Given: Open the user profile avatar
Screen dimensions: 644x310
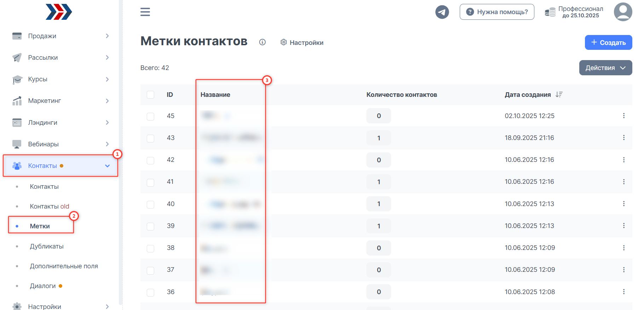Looking at the screenshot, I should coord(623,12).
